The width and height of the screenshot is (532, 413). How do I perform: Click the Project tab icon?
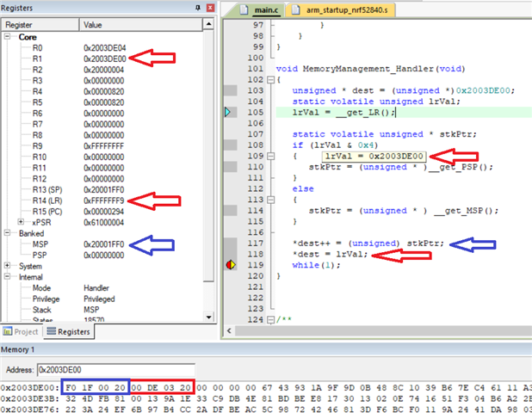pyautogui.click(x=8, y=331)
